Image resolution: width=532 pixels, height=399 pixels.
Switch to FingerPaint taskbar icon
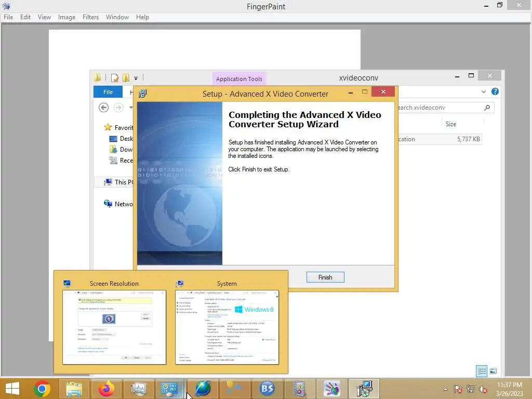(x=331, y=389)
